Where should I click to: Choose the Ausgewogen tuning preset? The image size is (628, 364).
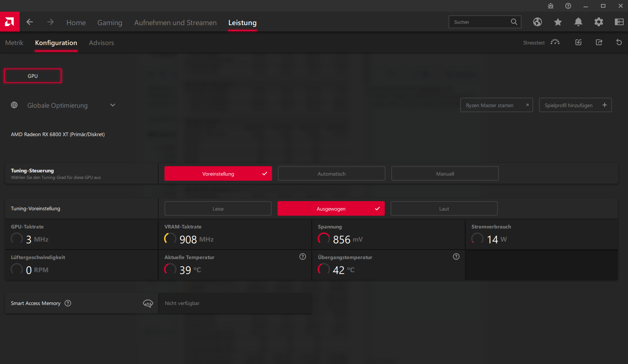tap(331, 208)
